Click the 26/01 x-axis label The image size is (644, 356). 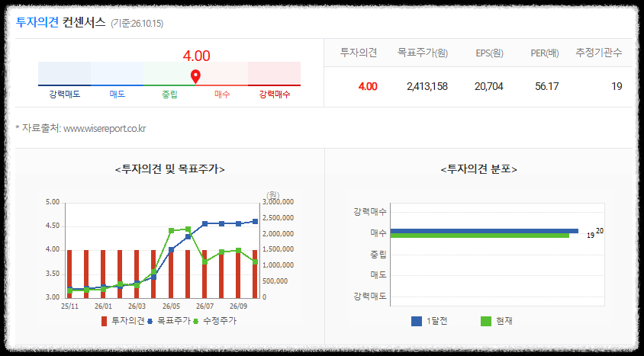(103, 306)
